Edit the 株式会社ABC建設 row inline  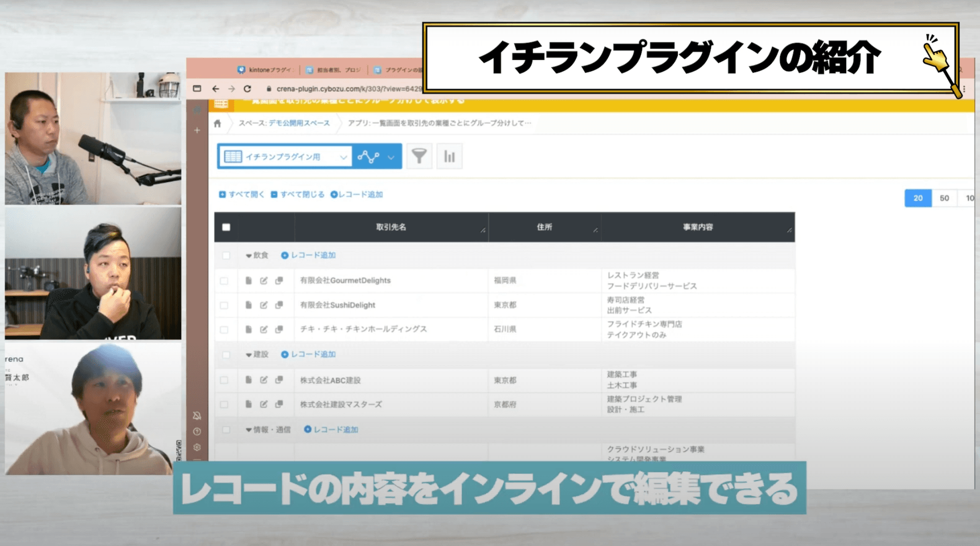[x=264, y=379]
